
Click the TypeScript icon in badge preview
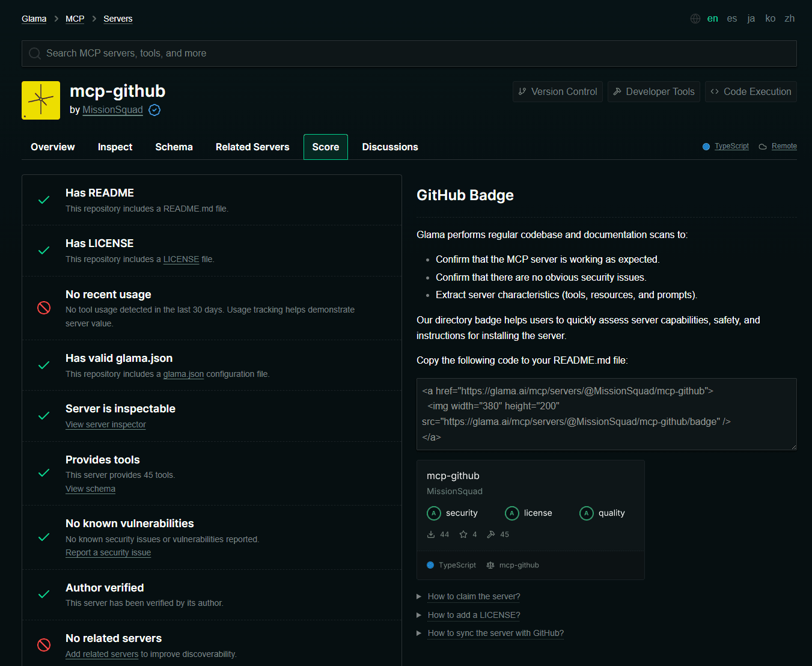(x=430, y=565)
